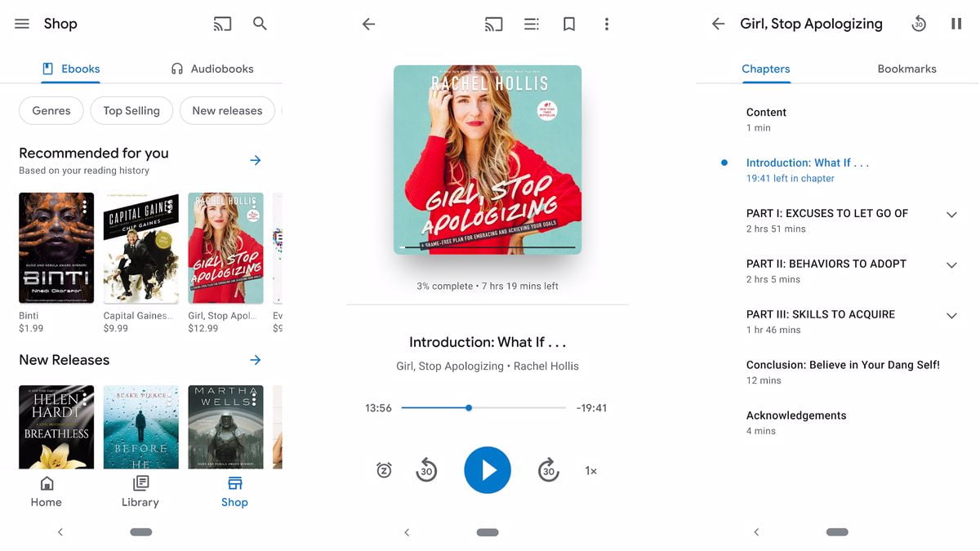The image size is (980, 551).
Task: Cast the audiobook to another device
Action: click(493, 23)
